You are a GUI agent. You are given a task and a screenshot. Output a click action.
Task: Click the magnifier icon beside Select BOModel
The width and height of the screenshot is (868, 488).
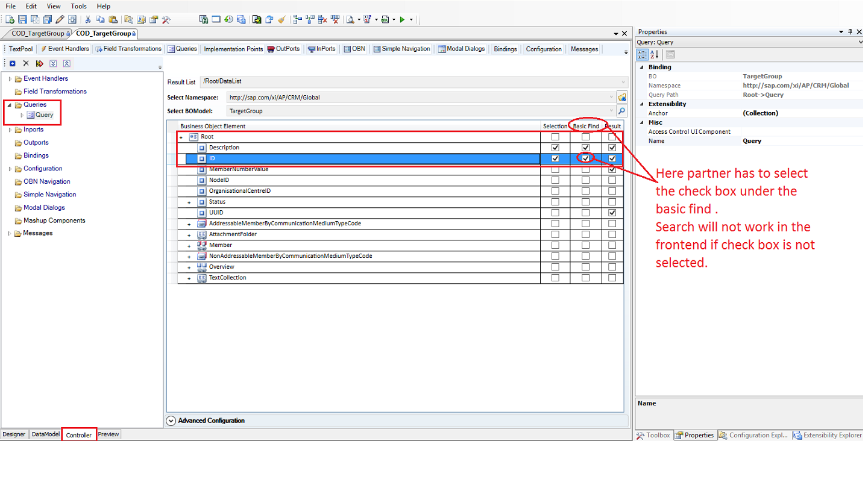coord(622,111)
